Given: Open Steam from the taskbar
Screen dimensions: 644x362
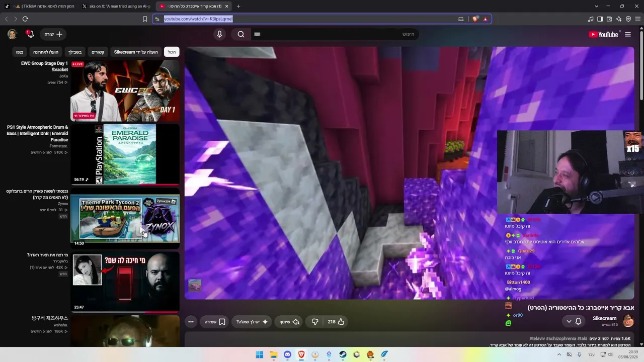Looking at the screenshot, I should click(x=343, y=354).
